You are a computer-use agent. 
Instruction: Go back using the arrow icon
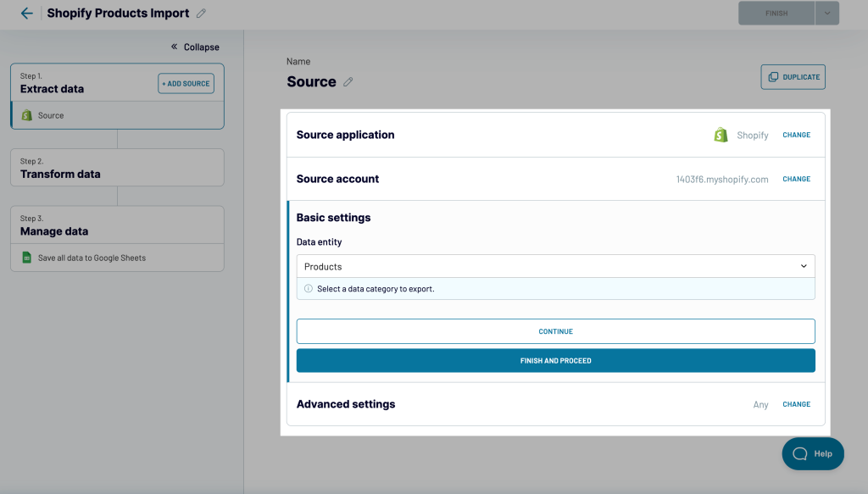point(26,14)
